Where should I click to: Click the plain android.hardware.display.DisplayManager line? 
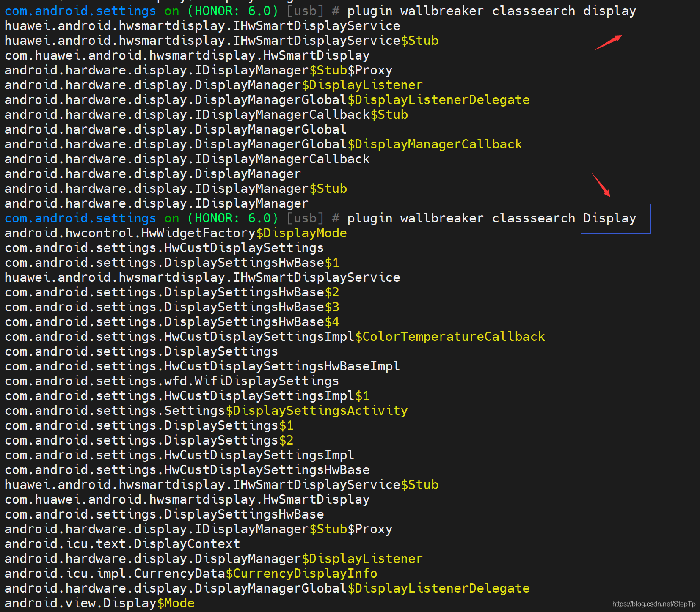tap(153, 174)
